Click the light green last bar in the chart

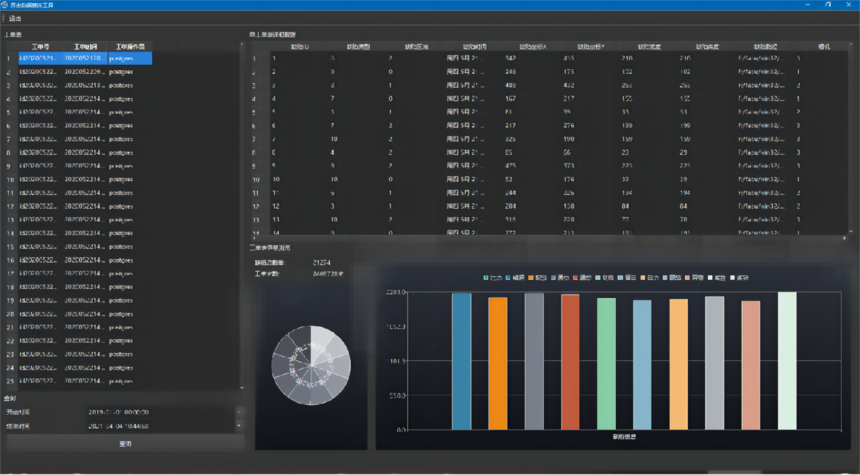point(787,360)
